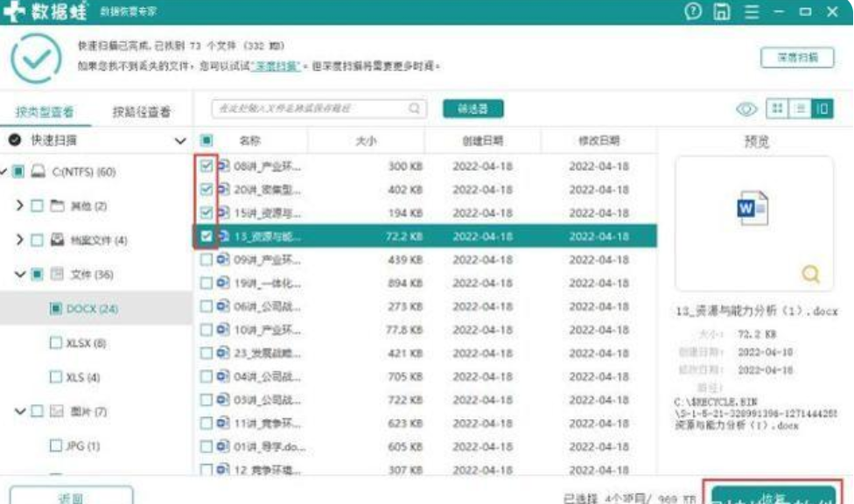Uncheck the 08讲_产业环 file checkbox

(206, 165)
